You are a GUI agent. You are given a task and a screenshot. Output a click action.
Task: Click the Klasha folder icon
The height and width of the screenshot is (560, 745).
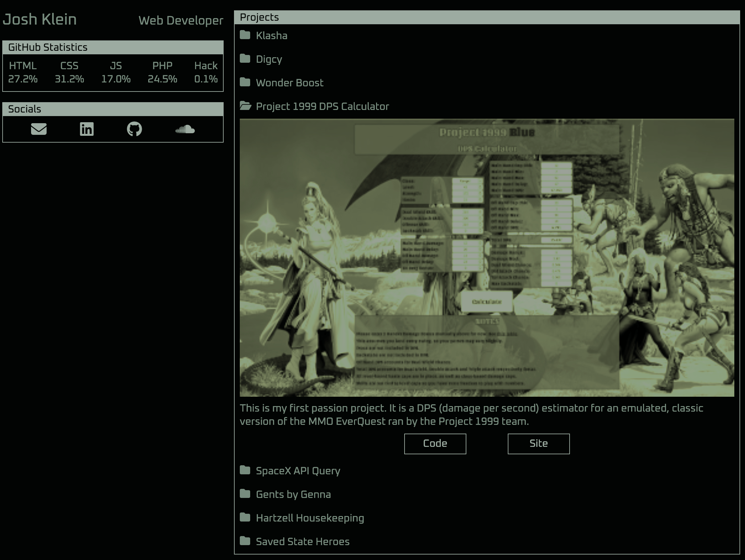(x=245, y=35)
